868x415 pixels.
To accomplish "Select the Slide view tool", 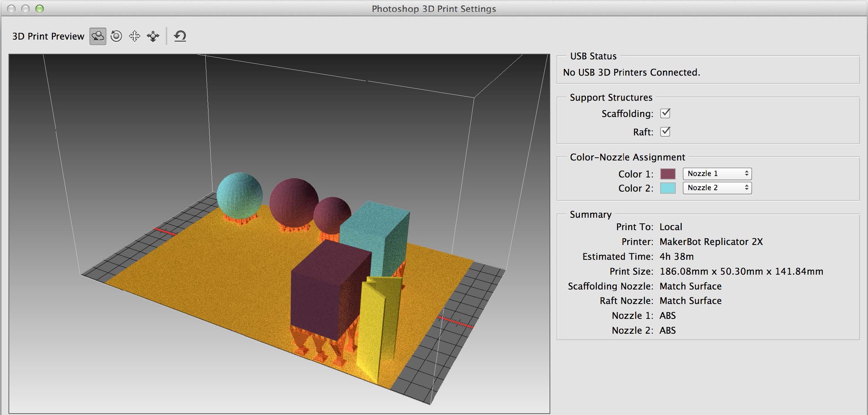I will [x=153, y=36].
